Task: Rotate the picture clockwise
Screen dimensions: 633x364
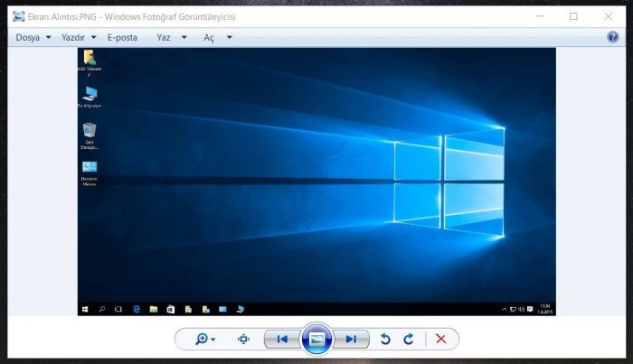Action: (409, 339)
